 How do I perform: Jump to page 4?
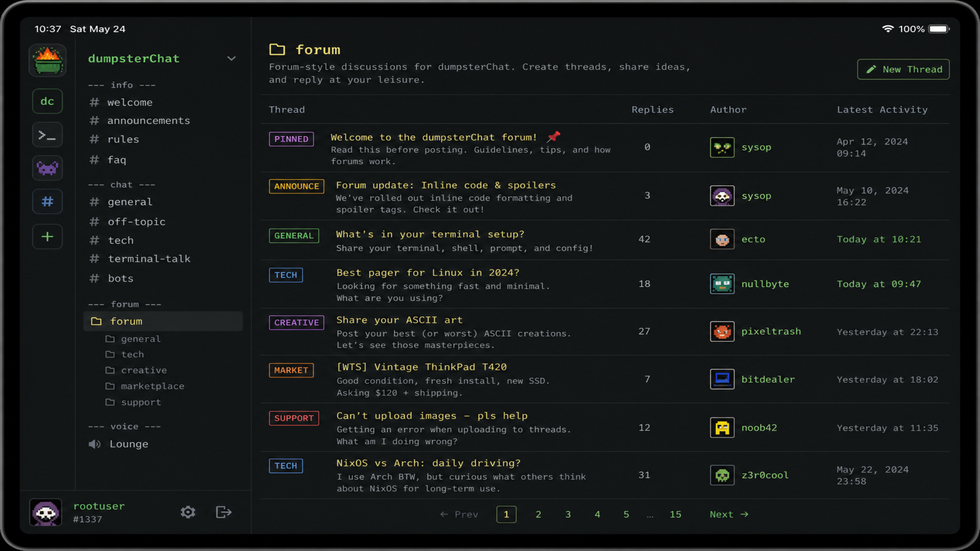(597, 514)
